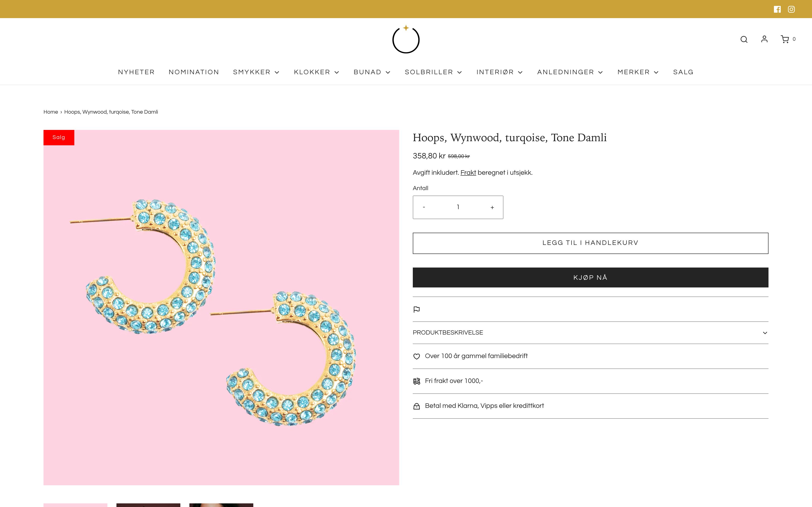This screenshot has height=507, width=812.
Task: Open the Facebook page icon
Action: [777, 9]
